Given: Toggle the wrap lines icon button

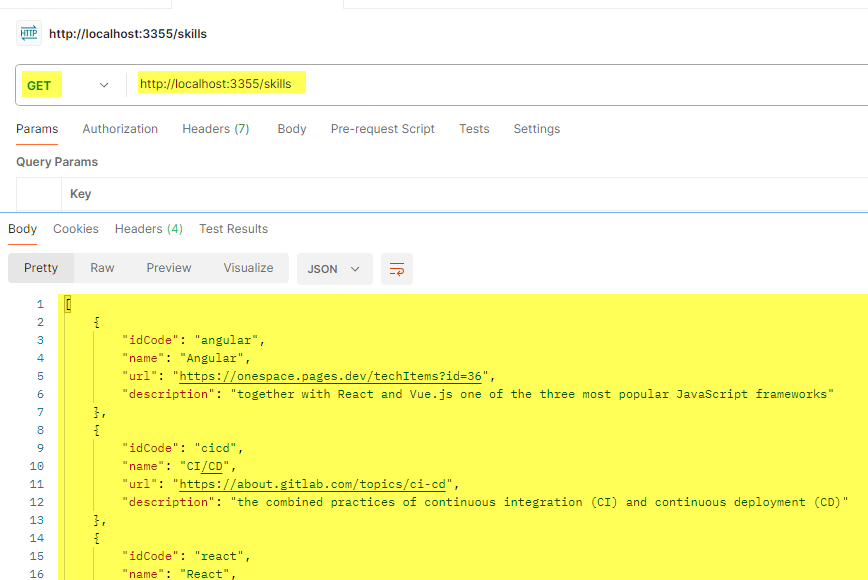Looking at the screenshot, I should pos(397,269).
